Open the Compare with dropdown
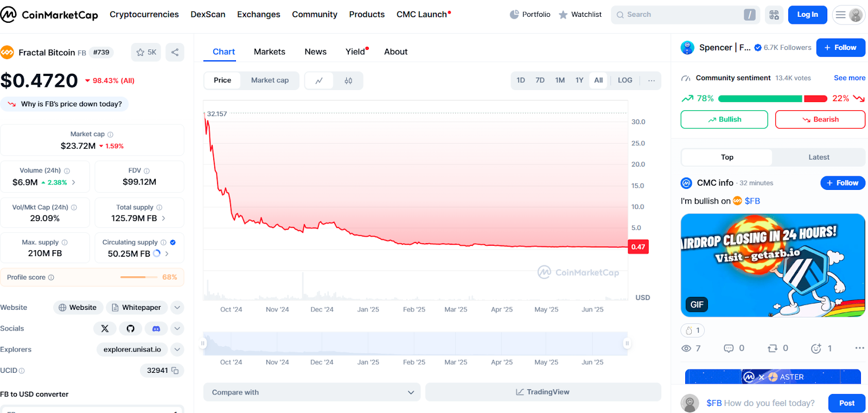 pos(312,392)
